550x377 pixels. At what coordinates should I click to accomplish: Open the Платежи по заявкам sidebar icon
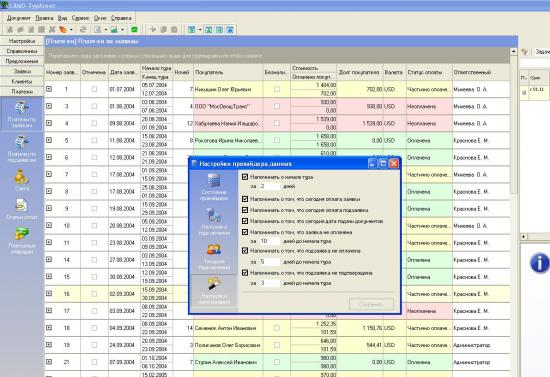pos(22,108)
